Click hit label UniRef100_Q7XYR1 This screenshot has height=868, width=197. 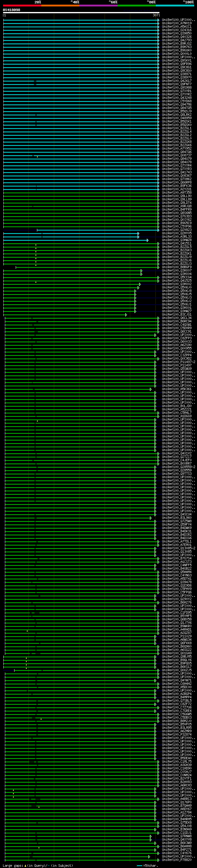[177, 91]
